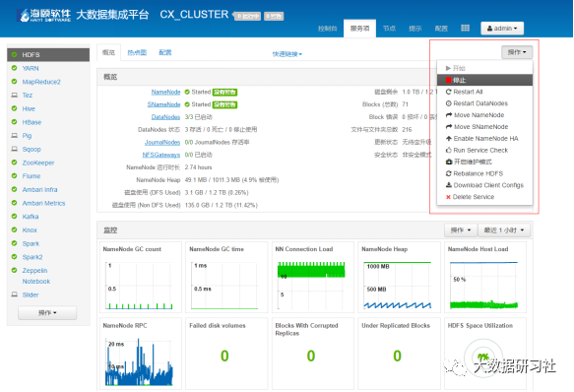Click the haiyi software logo

tap(44, 16)
